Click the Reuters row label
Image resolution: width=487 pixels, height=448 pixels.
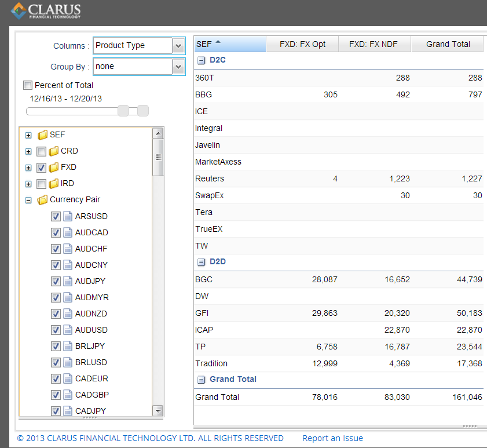[x=210, y=179]
